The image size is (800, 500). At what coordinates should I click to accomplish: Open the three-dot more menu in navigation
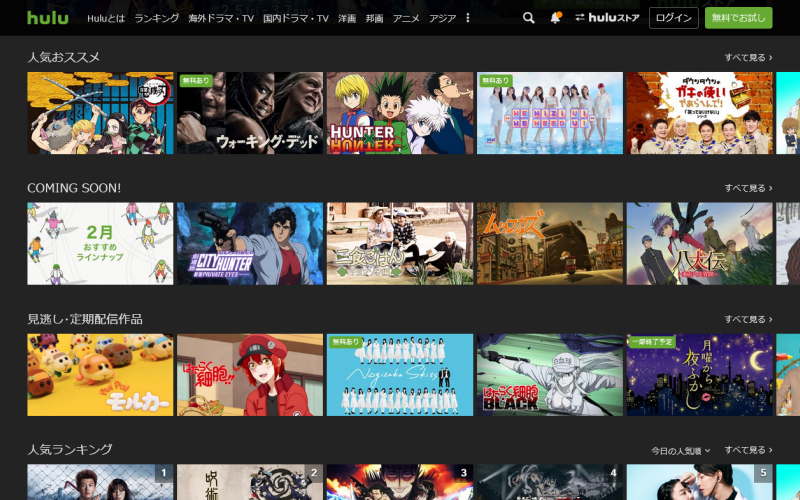[467, 18]
